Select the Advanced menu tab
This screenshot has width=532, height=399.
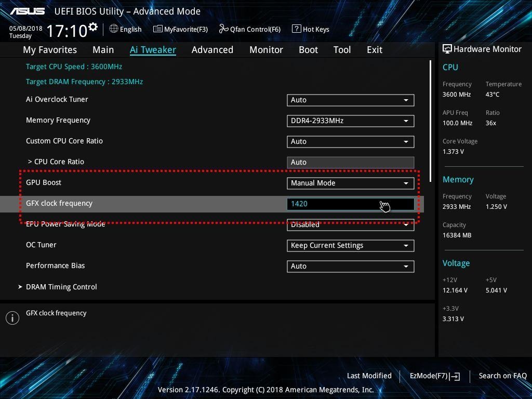[212, 49]
